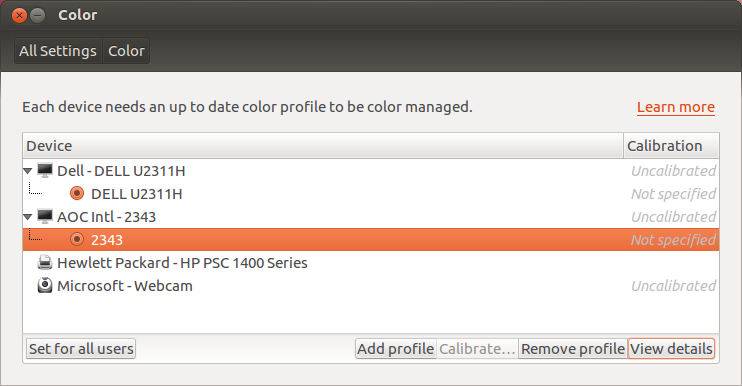Viewport: 742px width, 386px height.
Task: Click the Calibrate... button
Action: 477,349
